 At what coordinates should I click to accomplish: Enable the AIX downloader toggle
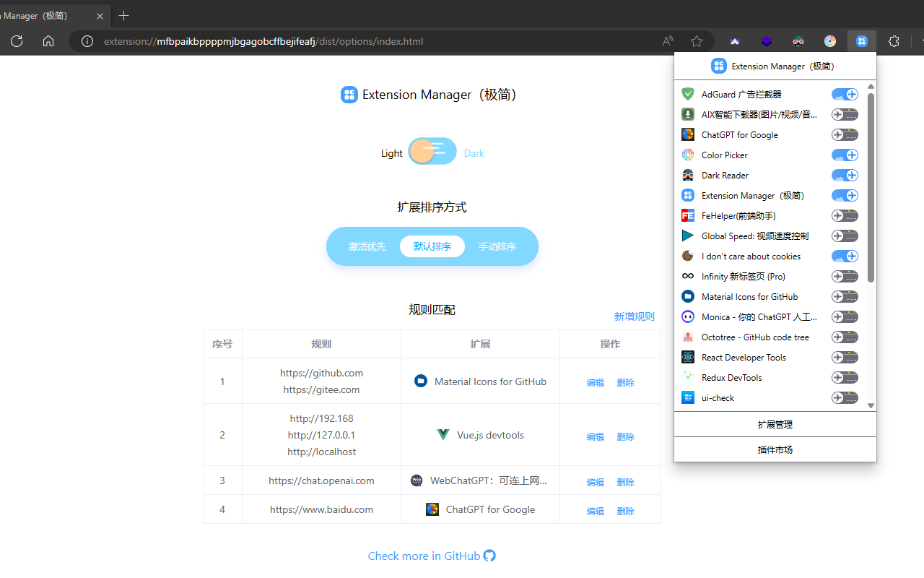pos(845,114)
